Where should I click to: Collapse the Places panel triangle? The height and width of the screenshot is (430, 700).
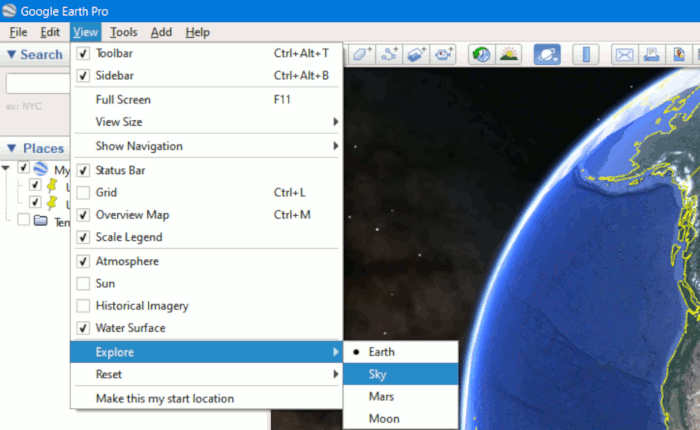tap(12, 148)
